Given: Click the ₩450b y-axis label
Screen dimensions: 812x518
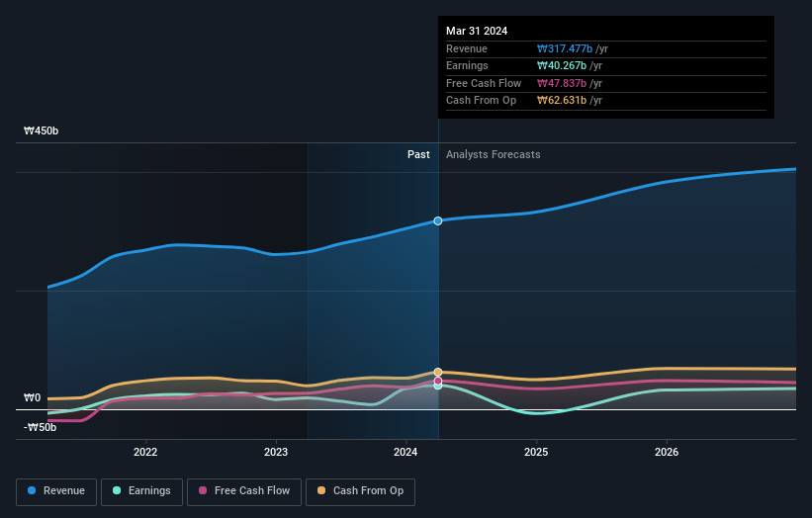Looking at the screenshot, I should click(x=41, y=130).
